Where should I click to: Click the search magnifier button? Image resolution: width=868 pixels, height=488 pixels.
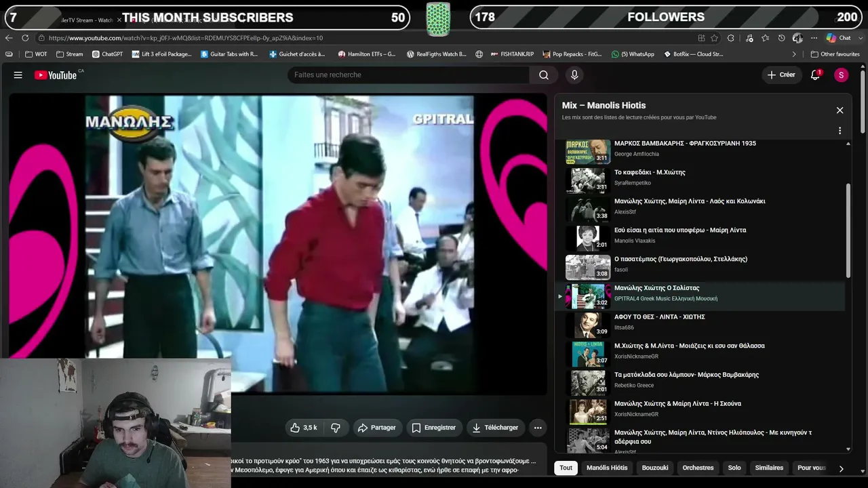[544, 75]
